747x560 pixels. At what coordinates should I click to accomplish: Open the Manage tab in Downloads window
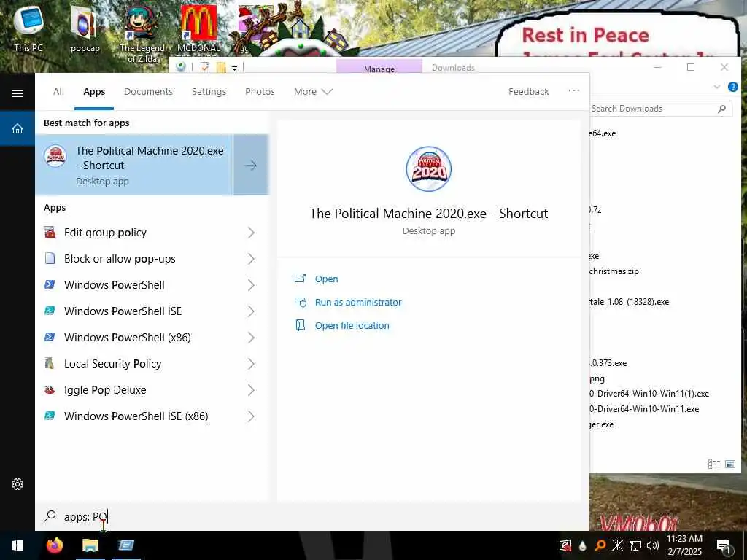click(x=379, y=68)
